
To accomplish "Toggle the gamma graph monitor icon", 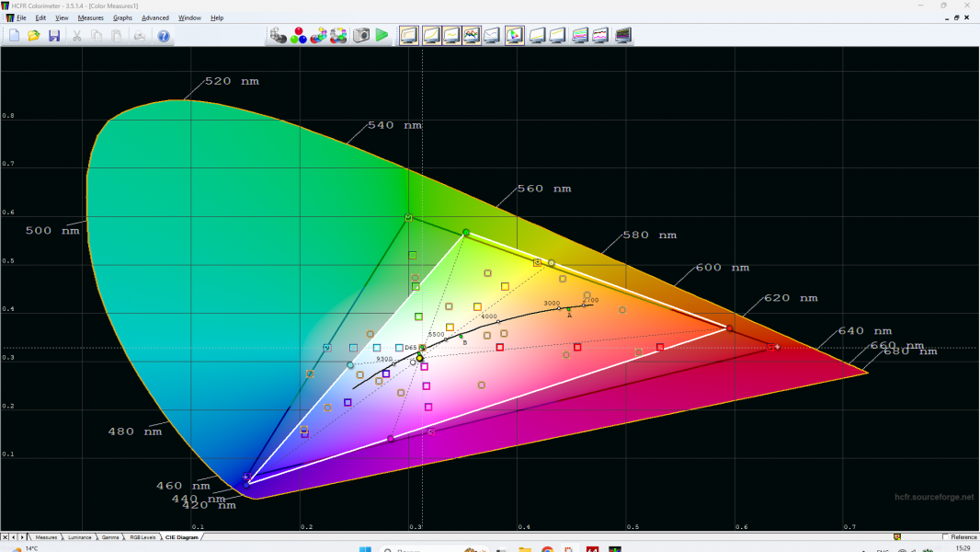I will pos(451,36).
